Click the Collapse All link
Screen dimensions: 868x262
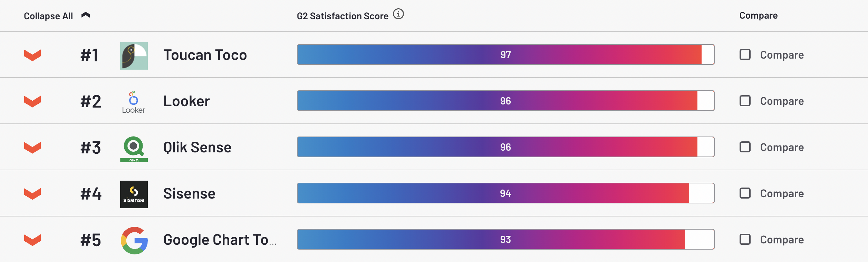(48, 16)
